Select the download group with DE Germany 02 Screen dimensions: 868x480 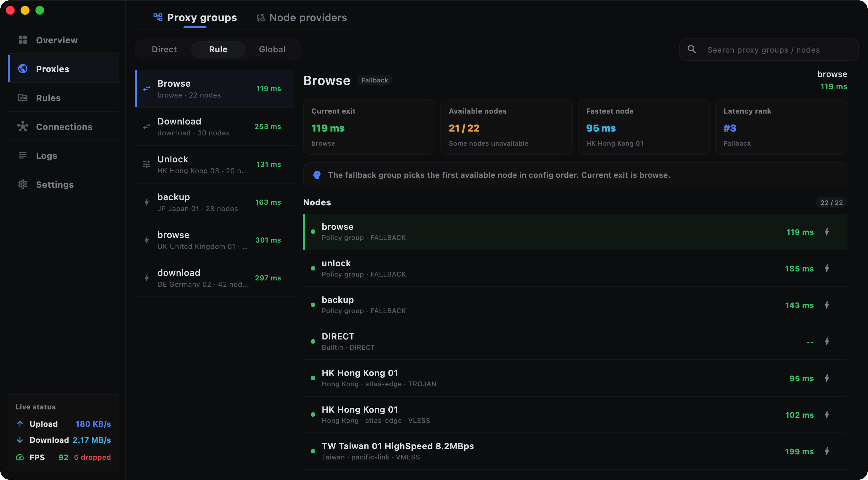[214, 278]
